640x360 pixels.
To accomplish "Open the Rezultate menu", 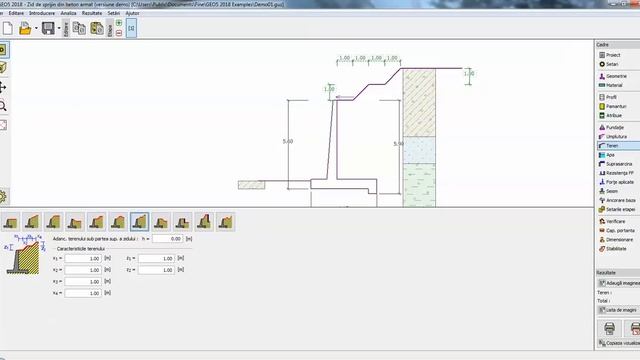I will 92,13.
